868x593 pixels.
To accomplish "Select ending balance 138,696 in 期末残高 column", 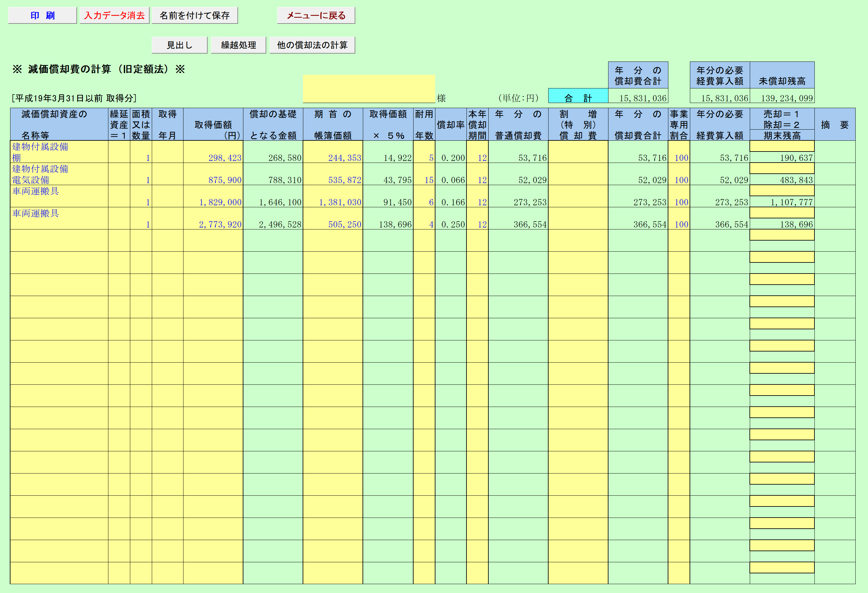I will [782, 224].
